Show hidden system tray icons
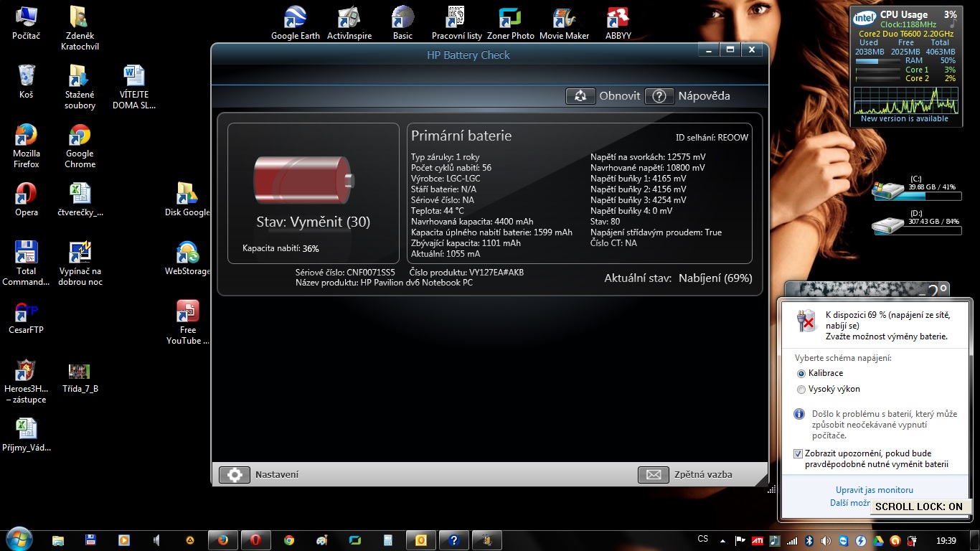 tap(722, 540)
